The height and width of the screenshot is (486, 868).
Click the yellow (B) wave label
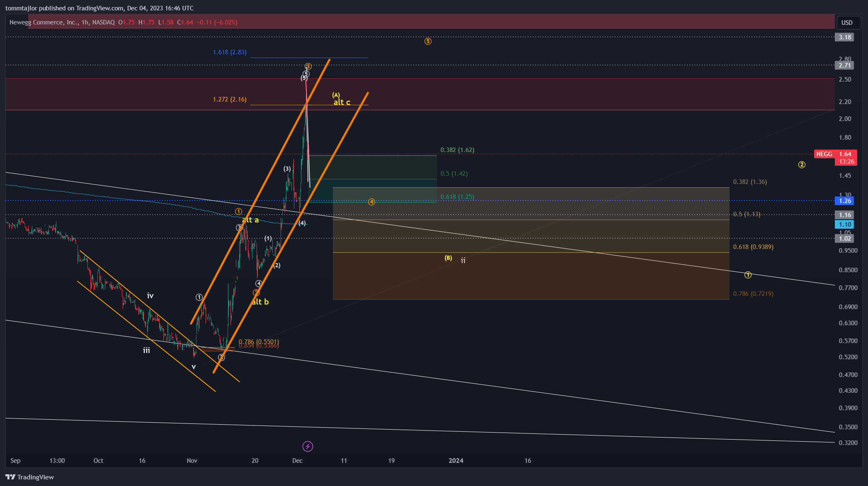[448, 258]
